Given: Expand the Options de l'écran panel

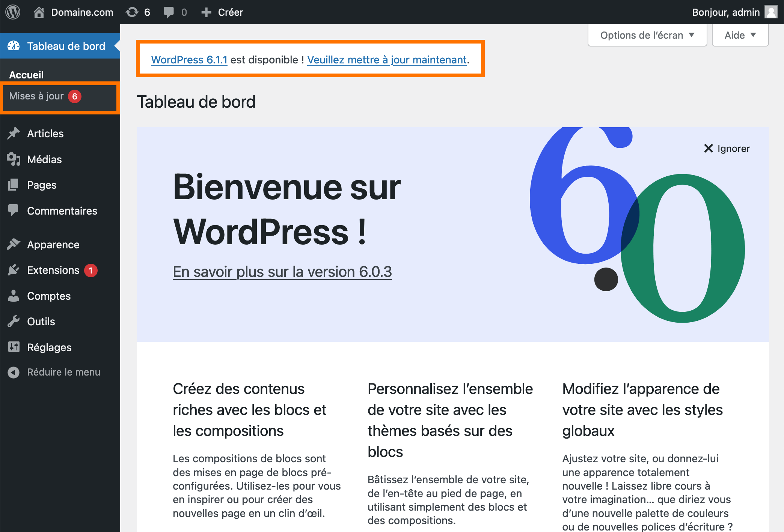Looking at the screenshot, I should tap(647, 35).
